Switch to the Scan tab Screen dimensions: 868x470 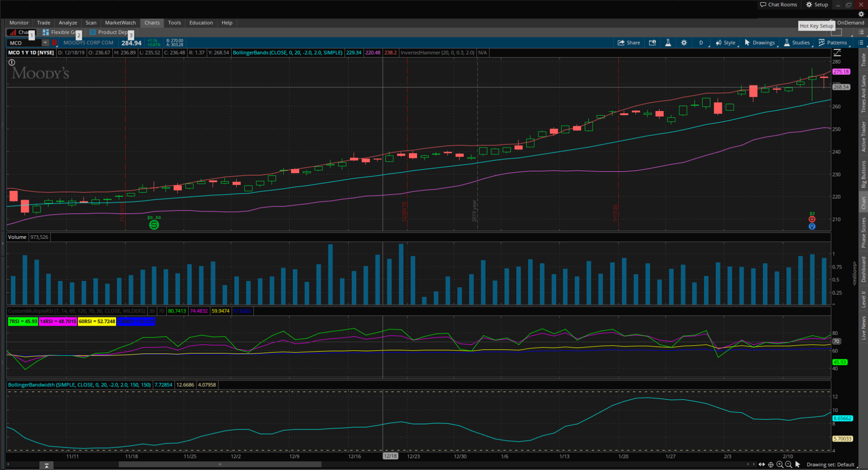click(91, 22)
